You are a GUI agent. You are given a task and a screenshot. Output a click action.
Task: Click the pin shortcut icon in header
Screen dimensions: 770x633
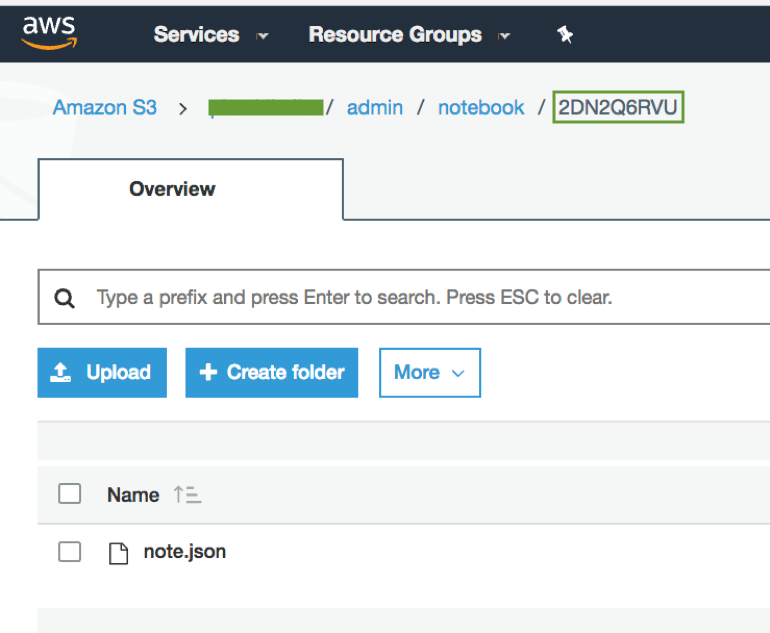coord(565,35)
